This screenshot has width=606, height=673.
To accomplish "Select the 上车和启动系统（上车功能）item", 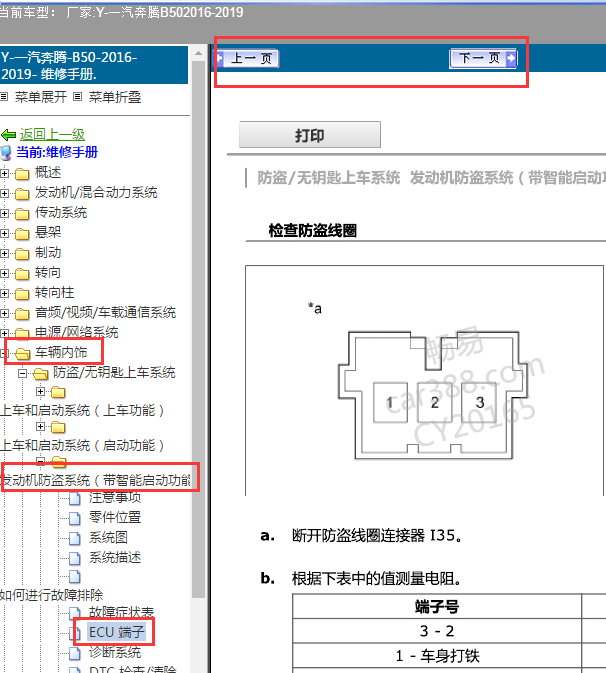I will [82, 410].
